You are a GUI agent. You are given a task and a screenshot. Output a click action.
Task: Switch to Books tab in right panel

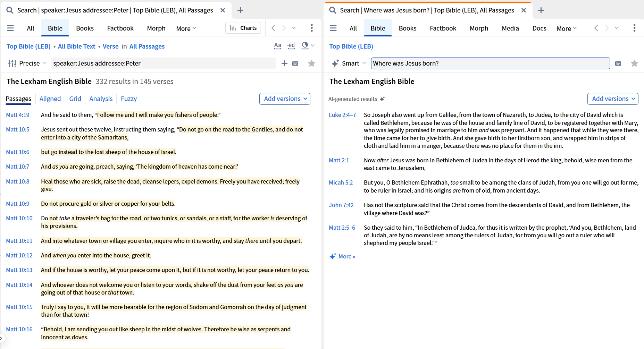click(408, 28)
